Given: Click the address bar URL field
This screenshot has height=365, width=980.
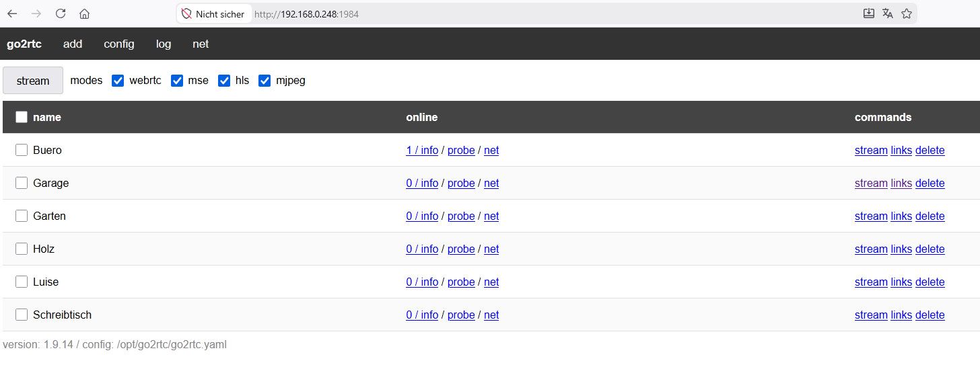Looking at the screenshot, I should (538, 13).
